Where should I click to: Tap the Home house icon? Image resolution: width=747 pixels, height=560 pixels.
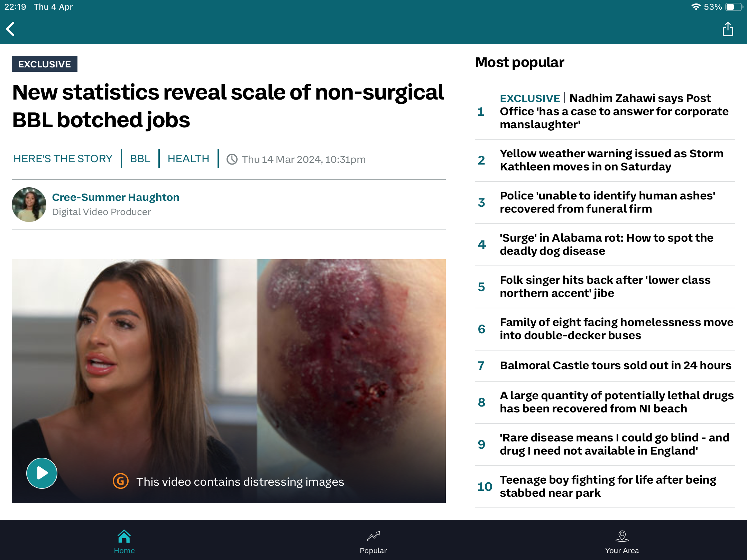(x=124, y=536)
